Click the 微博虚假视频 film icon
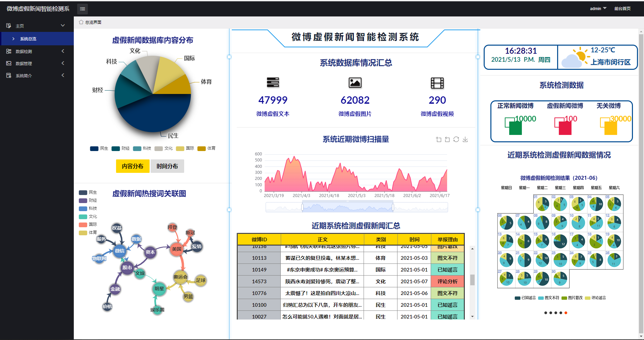This screenshot has width=644, height=340. pos(437,83)
